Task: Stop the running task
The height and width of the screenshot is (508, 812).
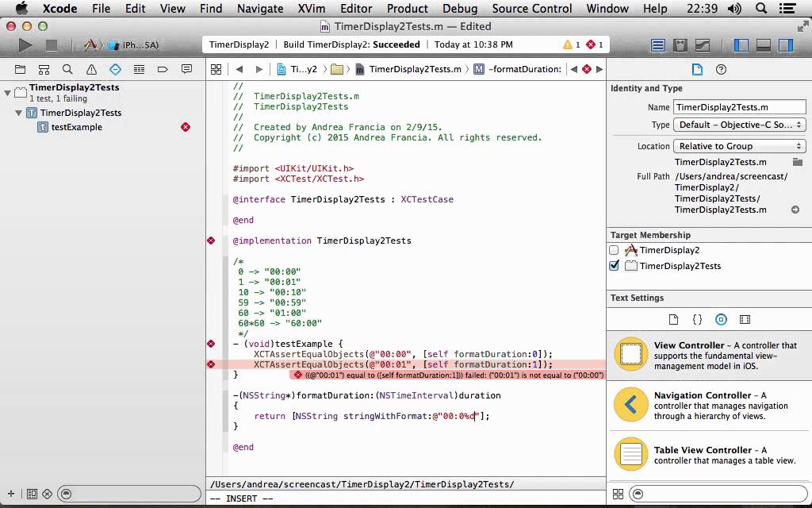Action: pyautogui.click(x=52, y=45)
